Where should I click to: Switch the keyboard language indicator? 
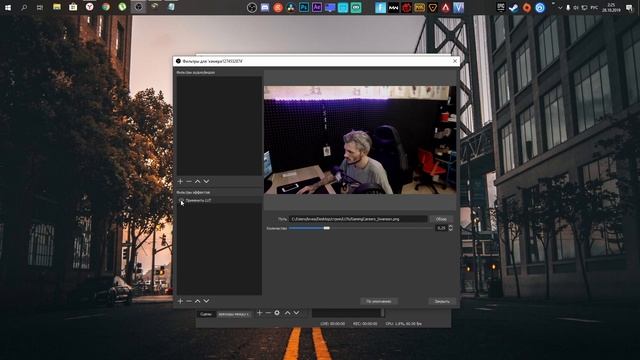tap(594, 7)
